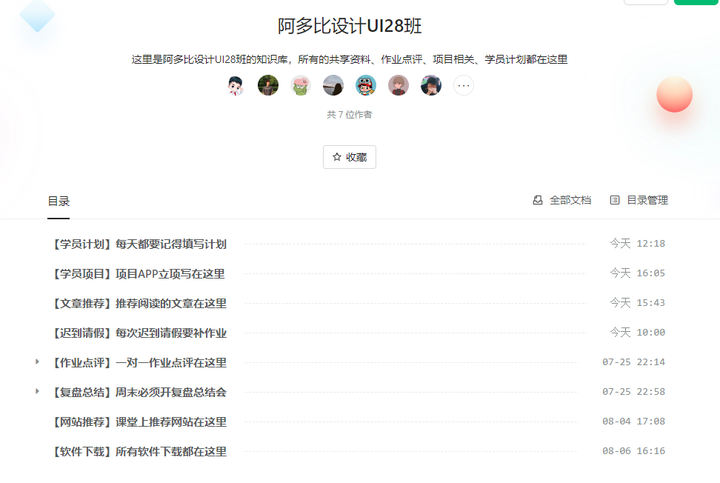Open 全部文档 view
This screenshot has width=720, height=483.
point(562,200)
